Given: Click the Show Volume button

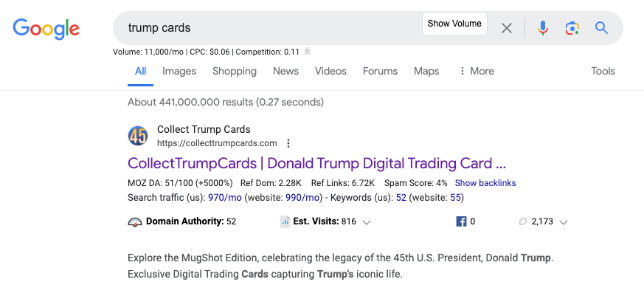Looking at the screenshot, I should [454, 24].
